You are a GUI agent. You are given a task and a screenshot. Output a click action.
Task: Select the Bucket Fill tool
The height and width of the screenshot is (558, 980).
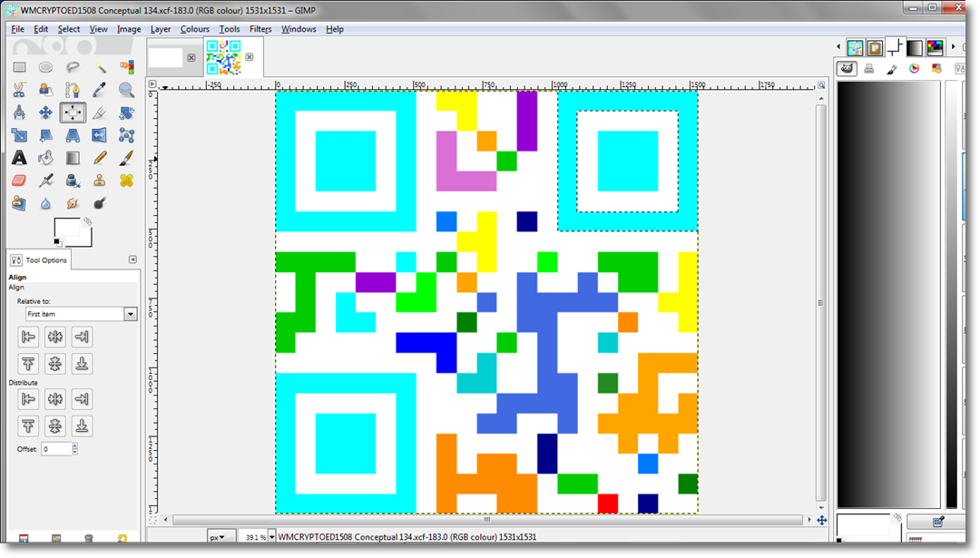click(45, 158)
